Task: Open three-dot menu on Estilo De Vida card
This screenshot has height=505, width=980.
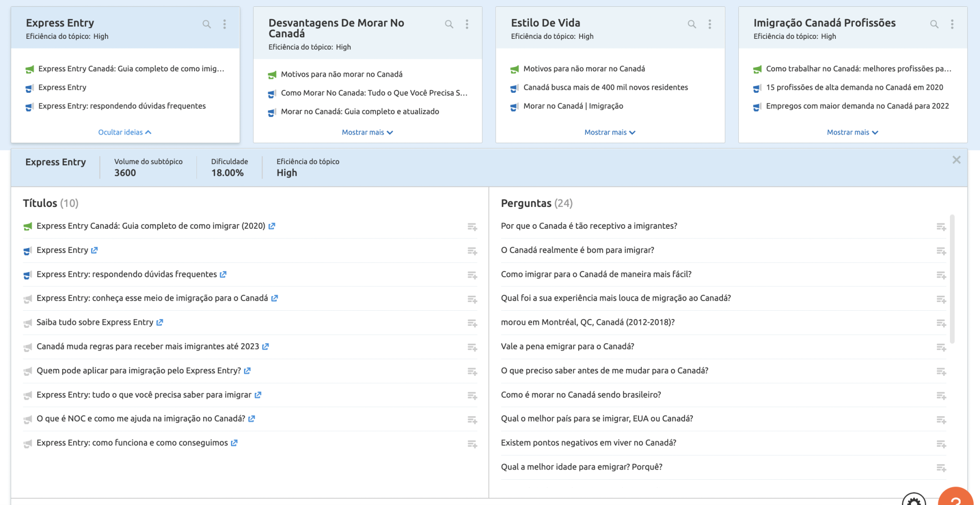Action: 709,23
